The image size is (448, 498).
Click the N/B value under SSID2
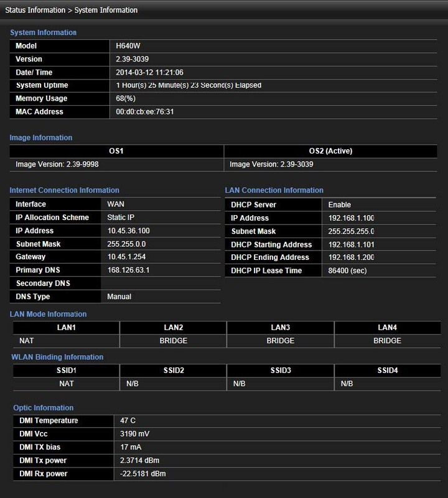133,384
